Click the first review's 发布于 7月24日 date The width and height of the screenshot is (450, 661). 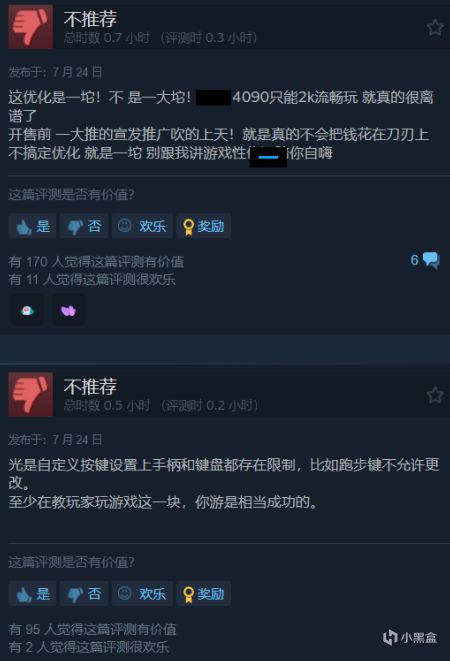pyautogui.click(x=55, y=72)
